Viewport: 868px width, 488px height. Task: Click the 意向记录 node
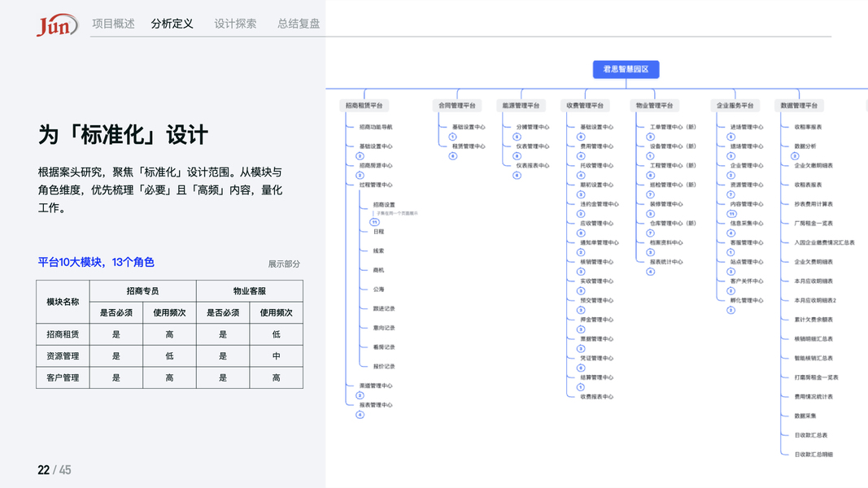pos(384,328)
